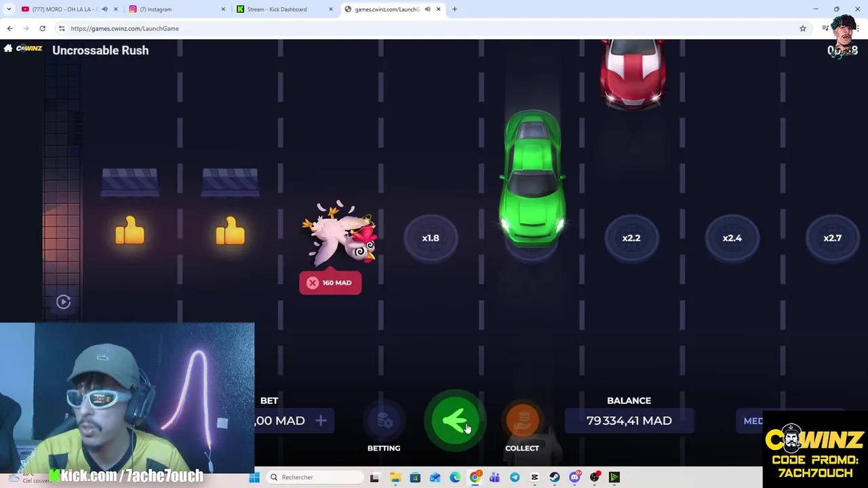Viewport: 868px width, 488px height.
Task: Expand the tab search dropdown
Action: click(x=9, y=9)
